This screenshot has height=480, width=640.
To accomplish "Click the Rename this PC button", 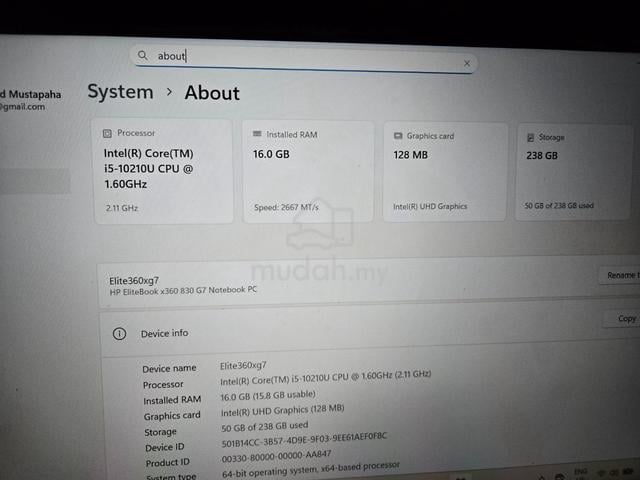I will pyautogui.click(x=620, y=276).
